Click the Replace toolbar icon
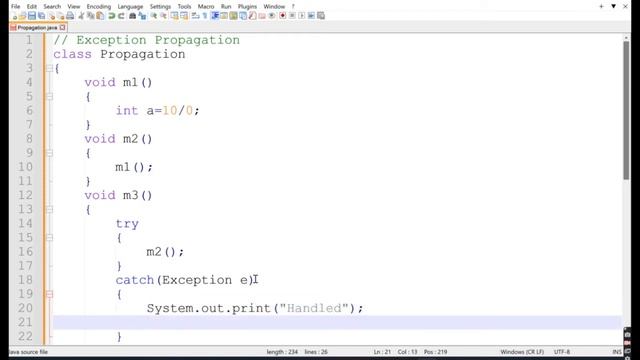This screenshot has height=360, width=640. pos(142,16)
